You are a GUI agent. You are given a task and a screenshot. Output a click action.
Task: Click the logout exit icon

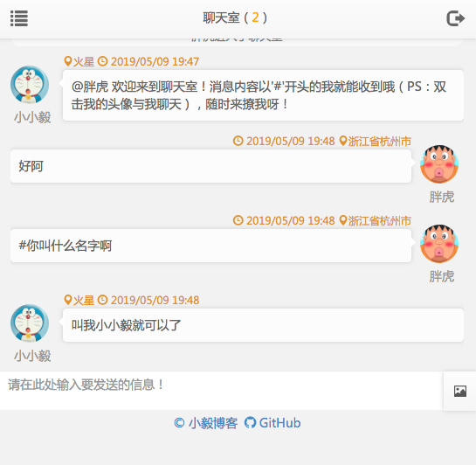click(455, 18)
